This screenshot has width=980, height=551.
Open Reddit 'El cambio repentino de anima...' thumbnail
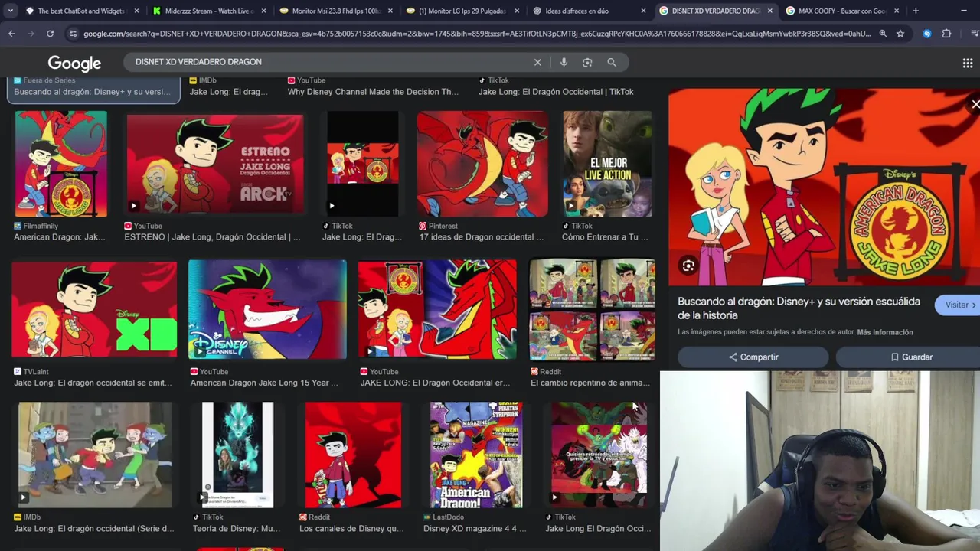coord(593,309)
